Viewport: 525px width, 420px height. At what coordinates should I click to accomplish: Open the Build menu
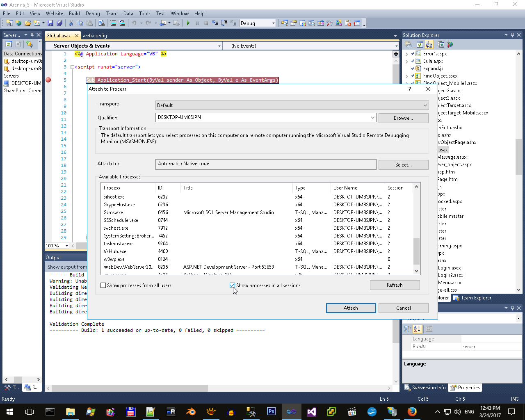[x=74, y=14]
